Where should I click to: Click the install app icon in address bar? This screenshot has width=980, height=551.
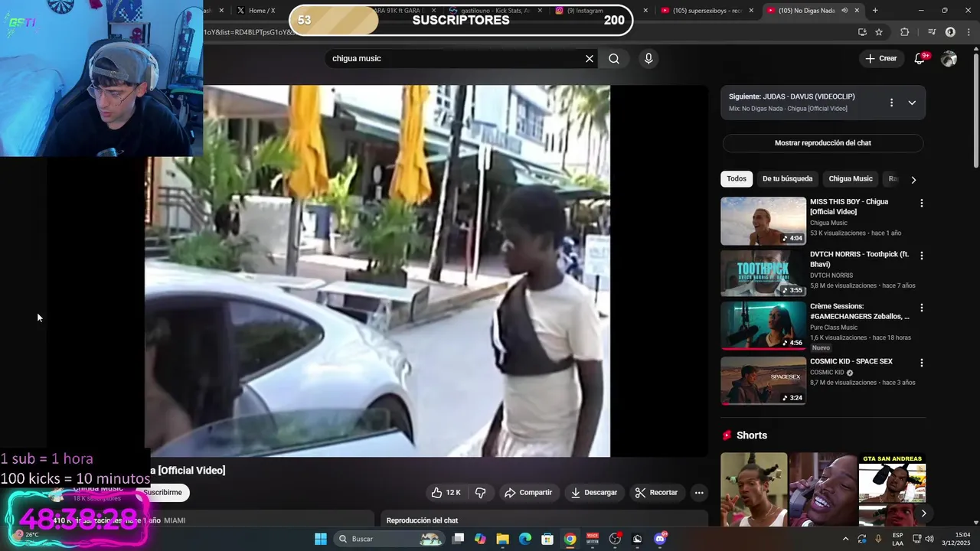pos(862,32)
